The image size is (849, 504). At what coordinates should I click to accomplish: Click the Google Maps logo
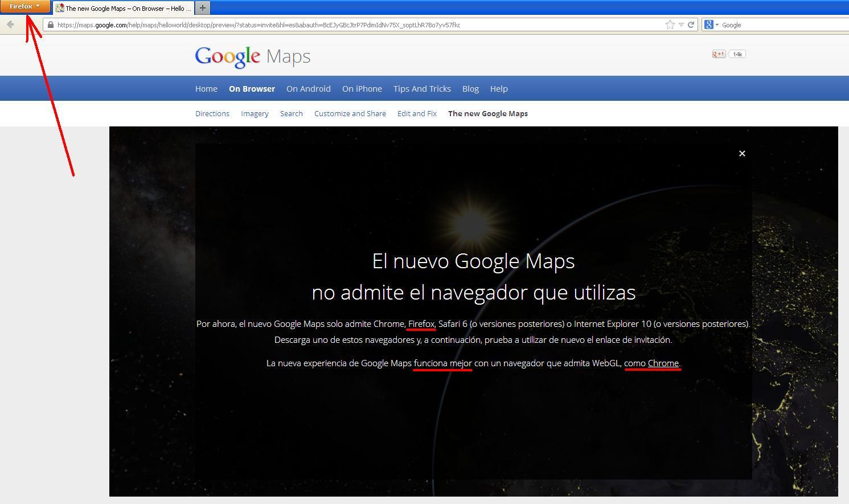252,56
